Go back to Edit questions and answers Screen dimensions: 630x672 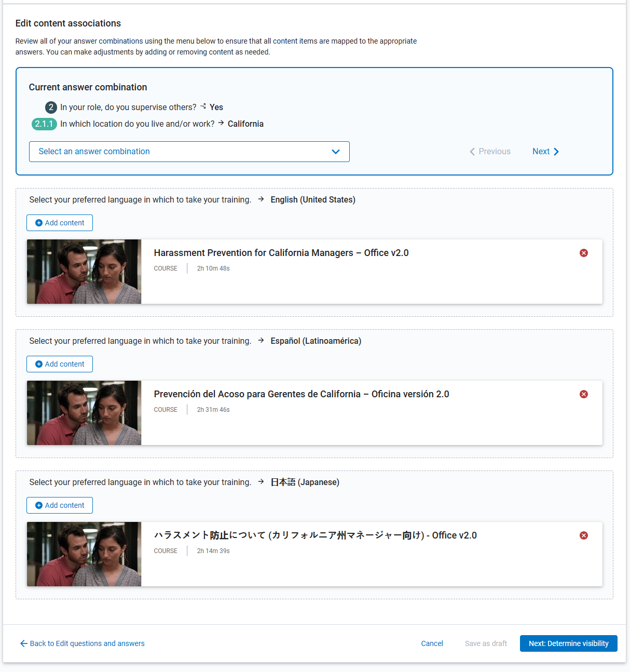[x=82, y=643]
